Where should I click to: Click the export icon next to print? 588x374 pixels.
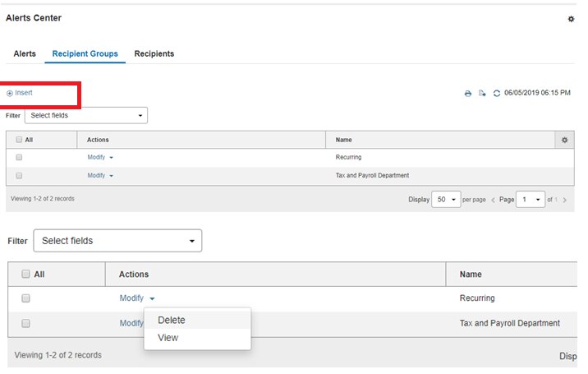pos(482,94)
